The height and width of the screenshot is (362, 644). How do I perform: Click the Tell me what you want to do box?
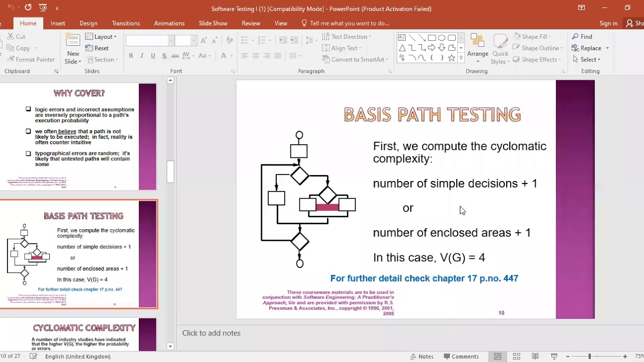345,23
